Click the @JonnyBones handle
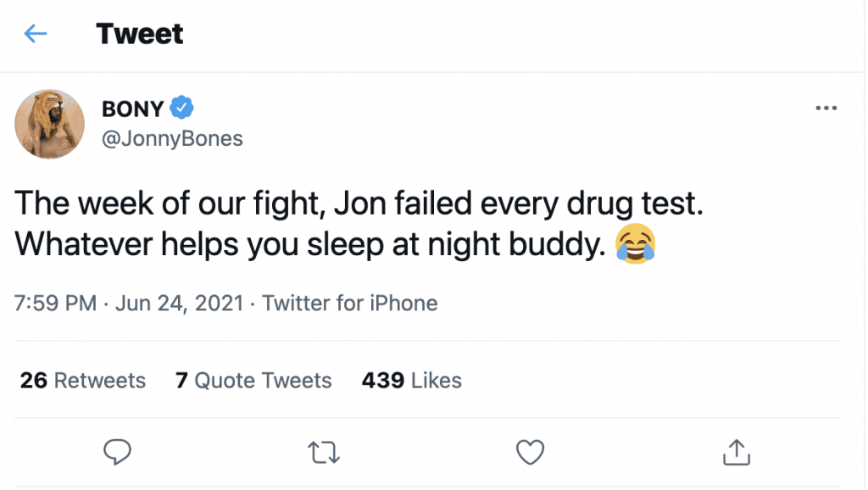Screen dimensions: 868x490 [172, 138]
